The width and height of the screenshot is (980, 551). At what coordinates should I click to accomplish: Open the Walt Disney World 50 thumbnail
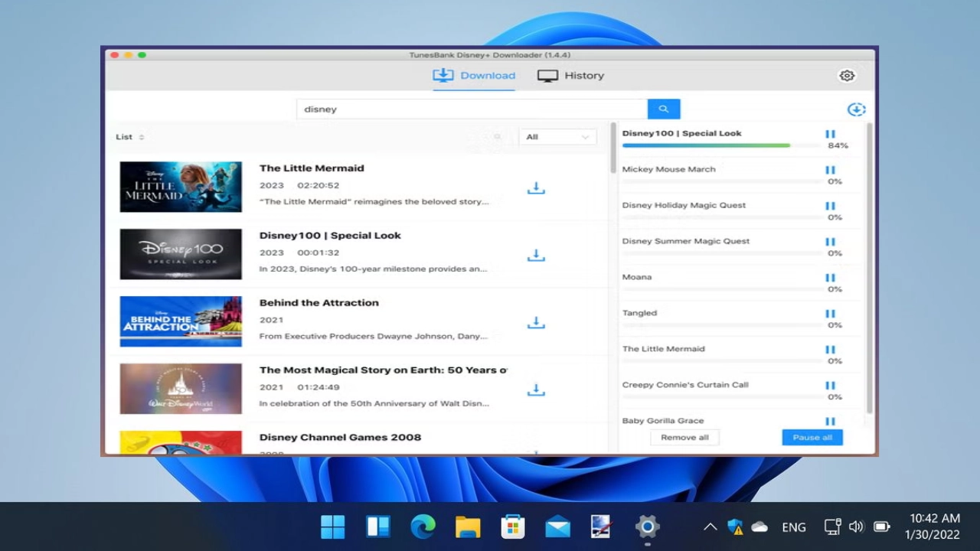181,389
